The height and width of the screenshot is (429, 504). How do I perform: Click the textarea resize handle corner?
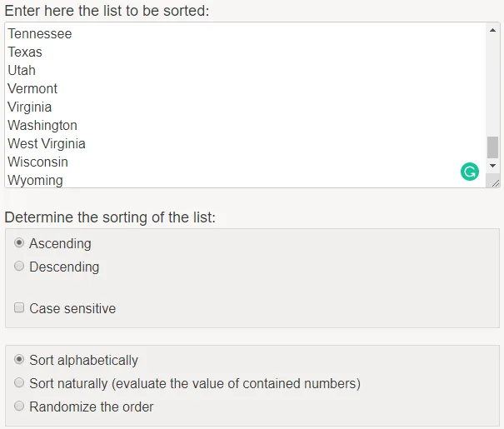(493, 182)
